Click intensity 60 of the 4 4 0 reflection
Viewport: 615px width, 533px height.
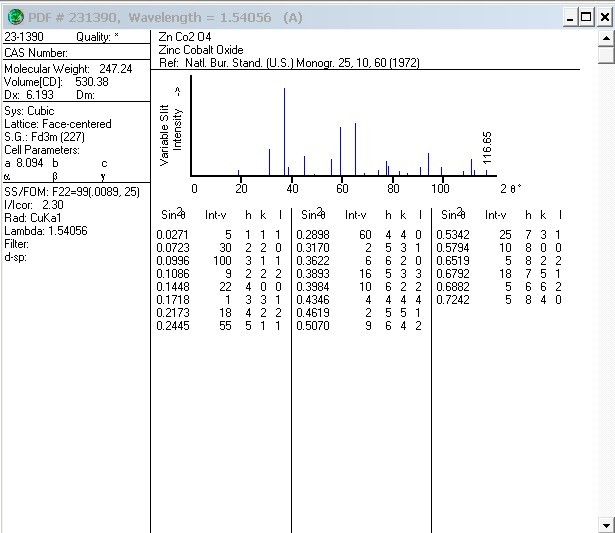(365, 235)
